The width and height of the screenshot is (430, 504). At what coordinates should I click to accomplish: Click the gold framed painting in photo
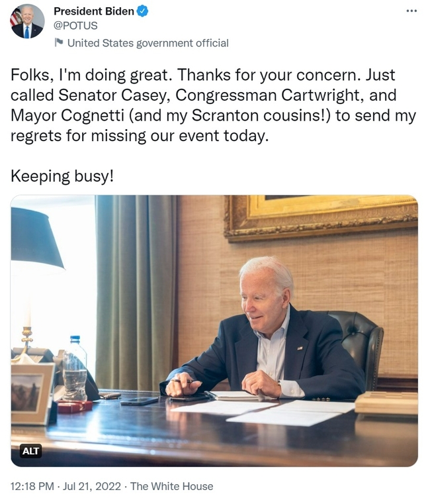click(x=321, y=218)
